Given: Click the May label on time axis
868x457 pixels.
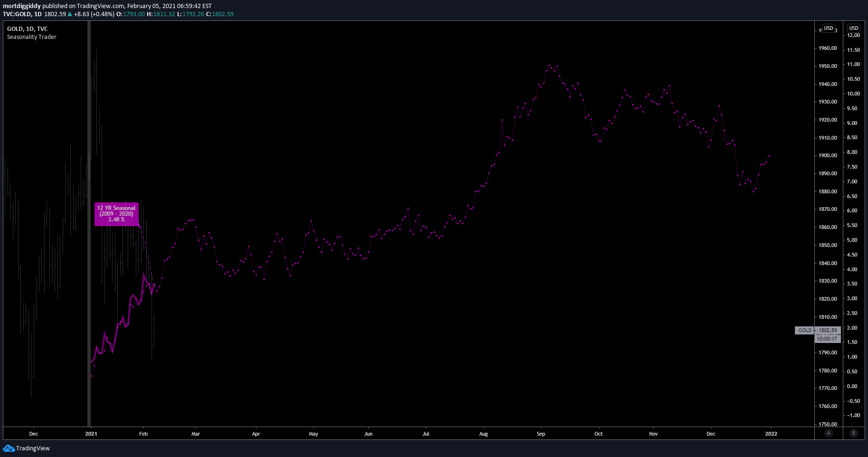Looking at the screenshot, I should pyautogui.click(x=313, y=434).
